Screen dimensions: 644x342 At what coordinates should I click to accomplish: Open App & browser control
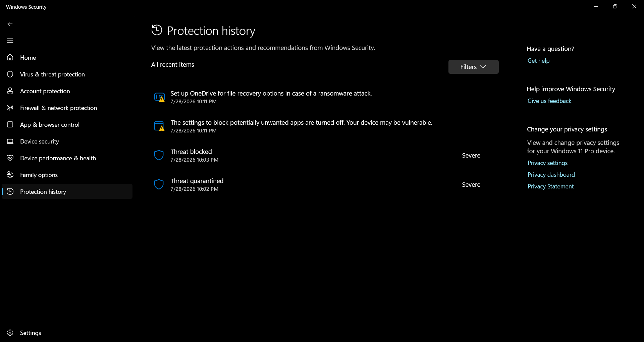(67, 124)
